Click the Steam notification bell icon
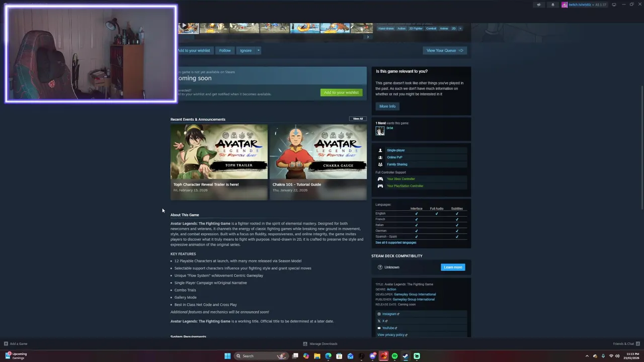The width and height of the screenshot is (644, 362). pyautogui.click(x=552, y=5)
